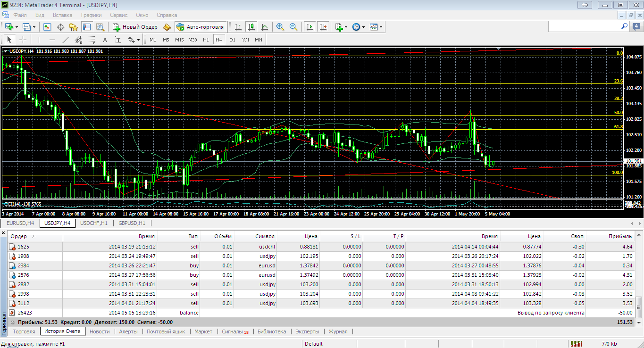The image size is (644, 348).
Task: Open the new chart dropdown arrow
Action: pos(17,27)
